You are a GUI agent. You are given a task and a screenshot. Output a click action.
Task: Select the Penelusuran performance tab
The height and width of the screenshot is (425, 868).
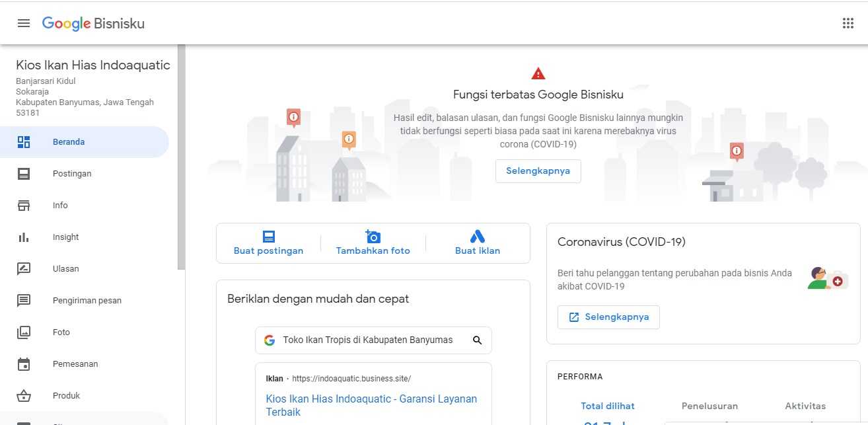709,406
